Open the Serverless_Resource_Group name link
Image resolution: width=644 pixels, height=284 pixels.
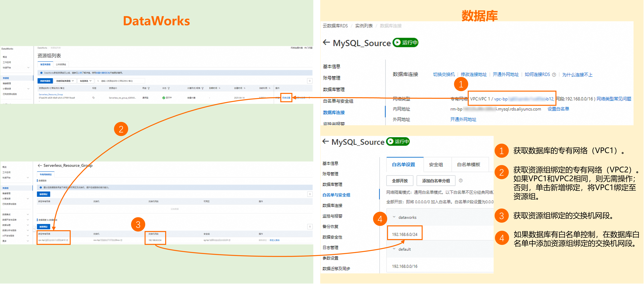(51, 95)
